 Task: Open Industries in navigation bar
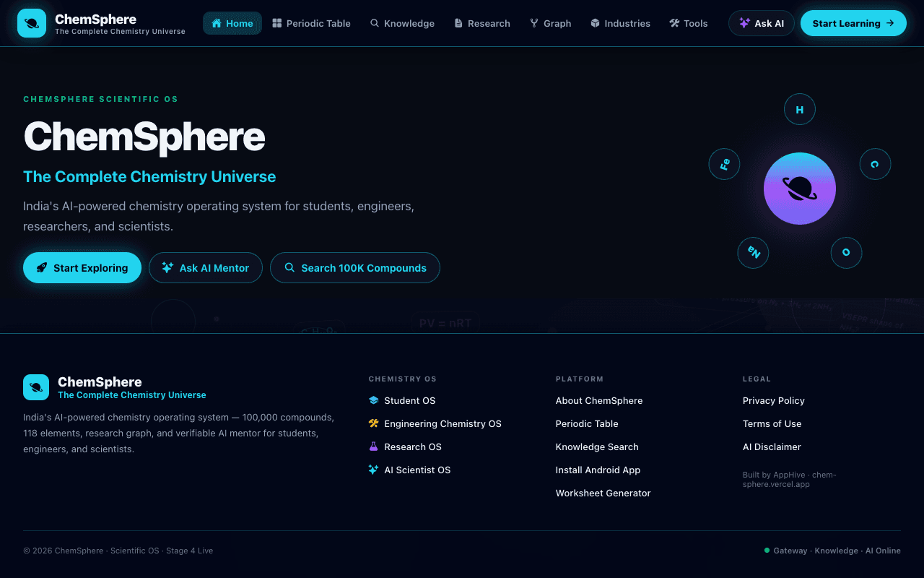click(620, 23)
